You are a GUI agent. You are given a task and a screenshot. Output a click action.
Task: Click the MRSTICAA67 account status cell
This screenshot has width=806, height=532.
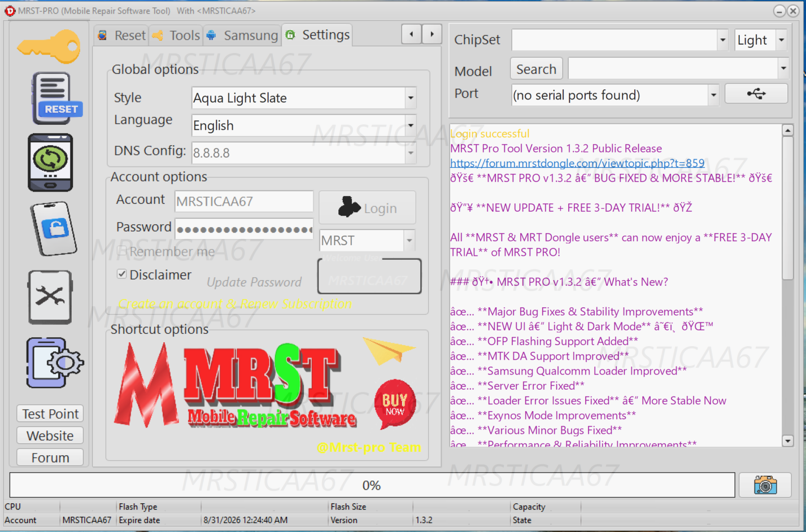(87, 520)
